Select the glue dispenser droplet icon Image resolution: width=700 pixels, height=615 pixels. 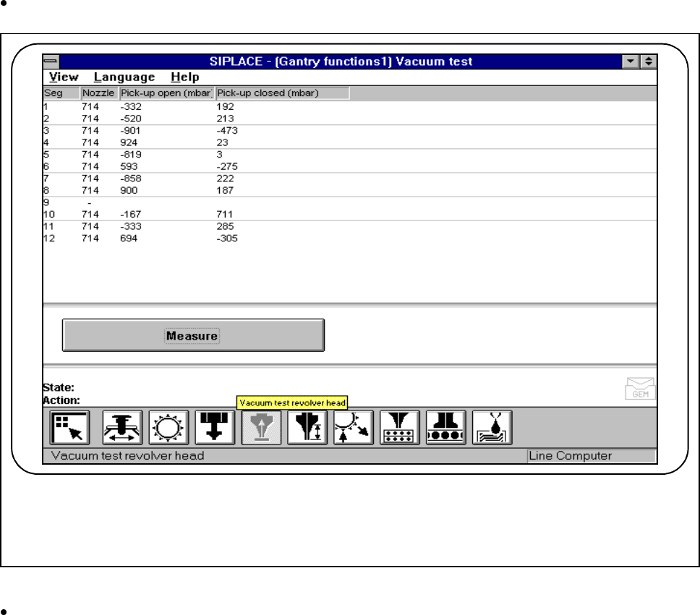(492, 428)
